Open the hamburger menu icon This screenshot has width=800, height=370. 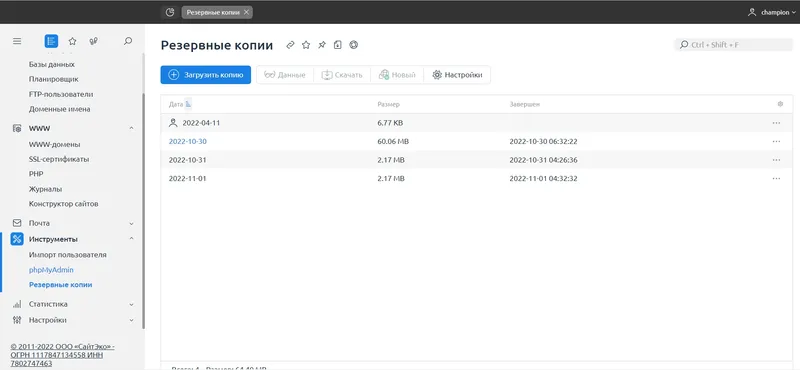17,41
